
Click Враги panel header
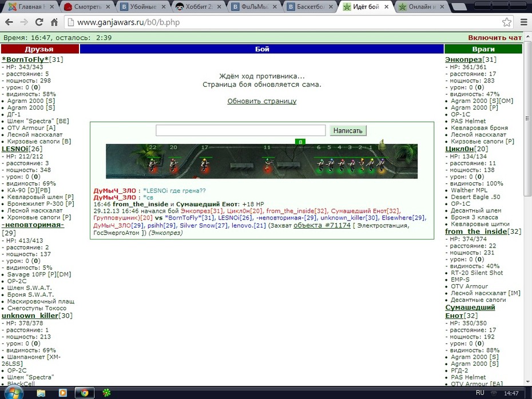tap(483, 49)
